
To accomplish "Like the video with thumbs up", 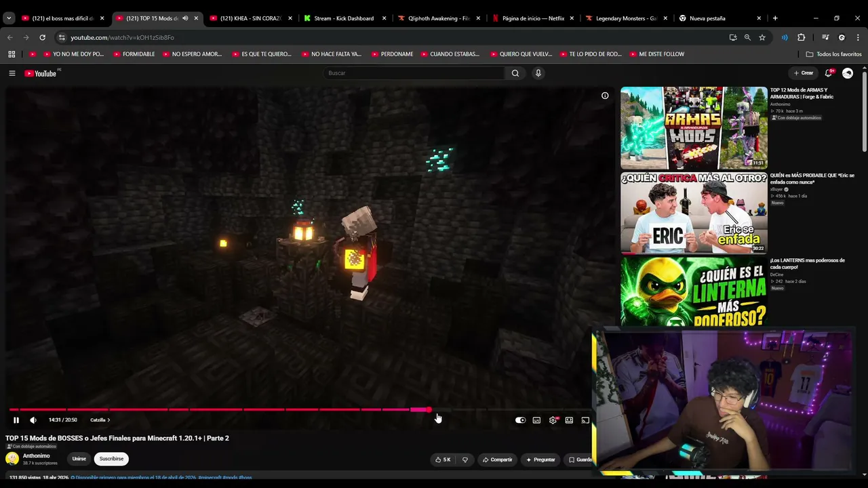I will pos(443,460).
